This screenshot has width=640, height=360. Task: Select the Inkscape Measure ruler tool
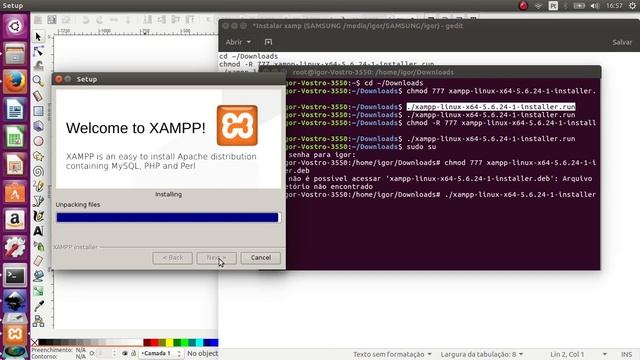[x=38, y=96]
